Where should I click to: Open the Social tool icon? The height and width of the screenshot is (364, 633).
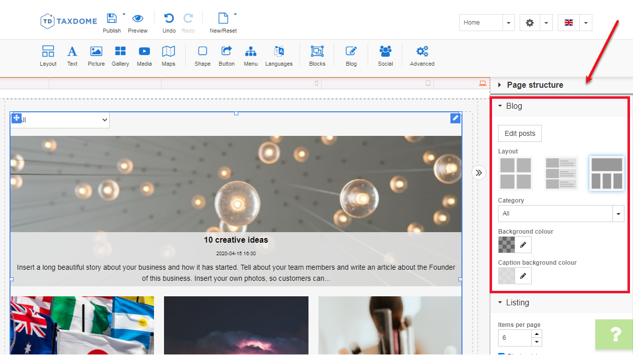pos(385,51)
